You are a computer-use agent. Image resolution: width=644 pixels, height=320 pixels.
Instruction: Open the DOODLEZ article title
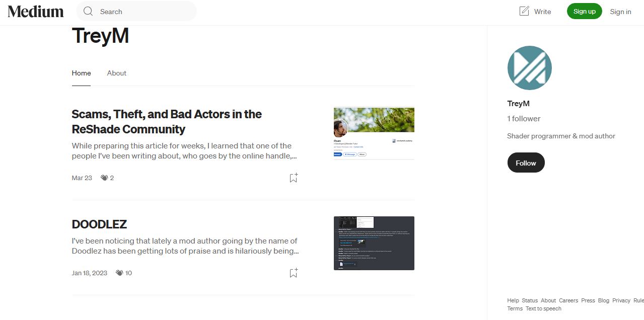pos(99,224)
